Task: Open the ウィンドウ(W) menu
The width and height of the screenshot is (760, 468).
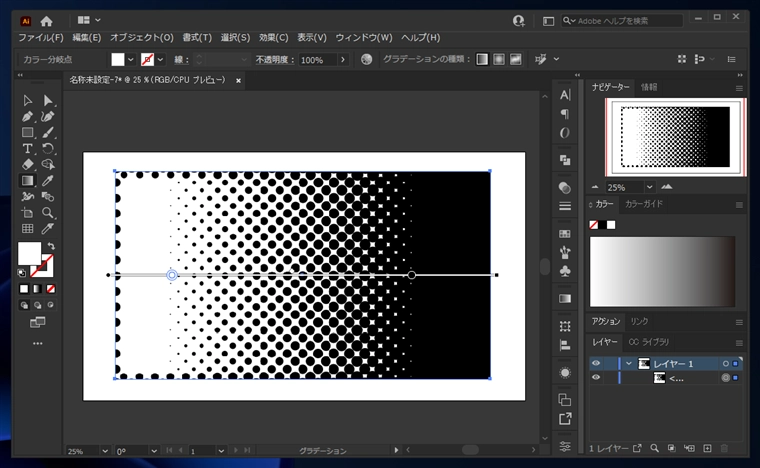Action: tap(364, 37)
